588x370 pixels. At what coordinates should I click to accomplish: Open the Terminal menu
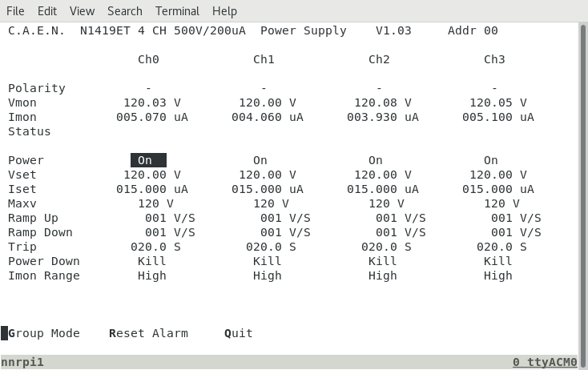click(x=177, y=11)
